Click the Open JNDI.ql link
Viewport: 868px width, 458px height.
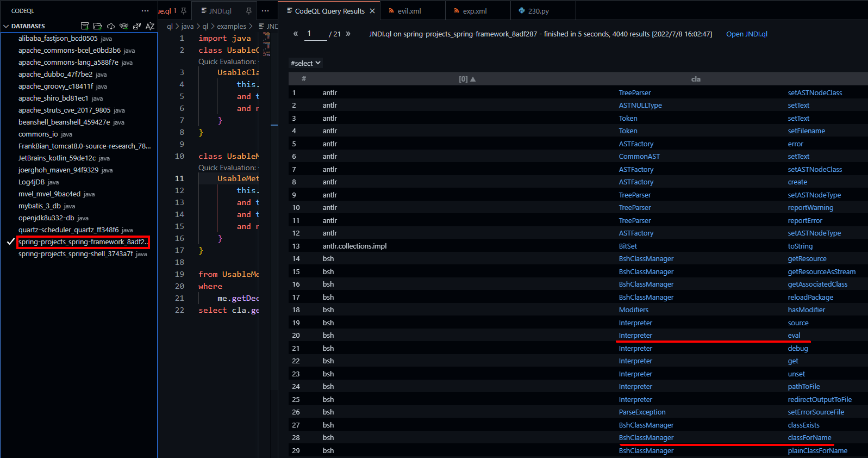747,34
